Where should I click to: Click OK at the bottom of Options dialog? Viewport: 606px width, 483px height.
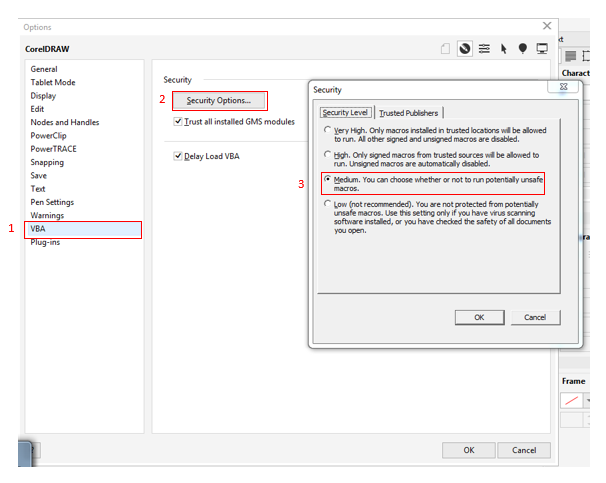(469, 450)
